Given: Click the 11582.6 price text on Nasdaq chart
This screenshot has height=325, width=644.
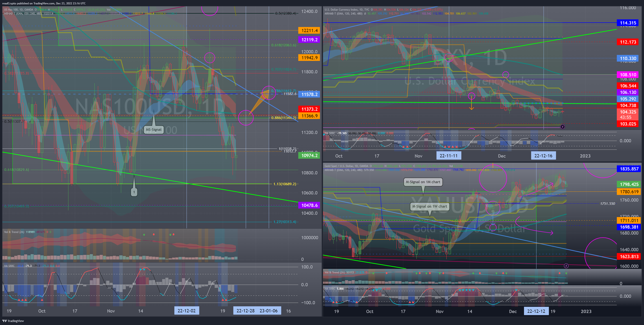Looking at the screenshot, I should tap(290, 94).
